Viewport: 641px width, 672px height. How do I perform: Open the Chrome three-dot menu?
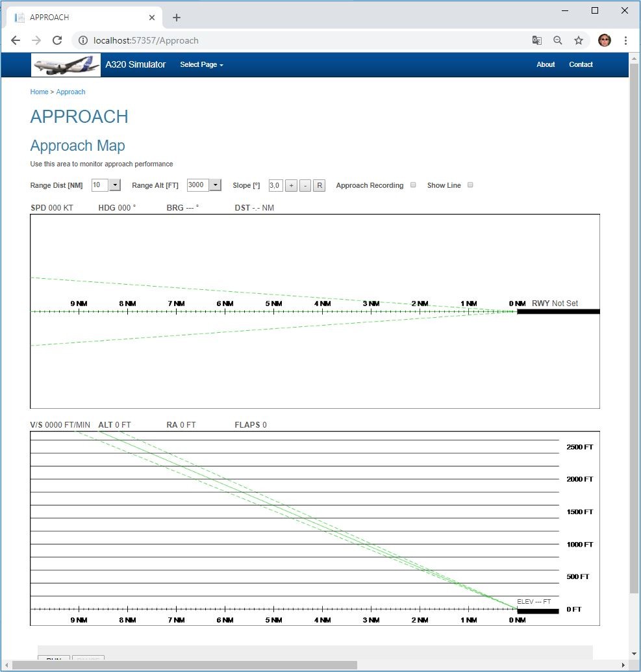click(625, 40)
